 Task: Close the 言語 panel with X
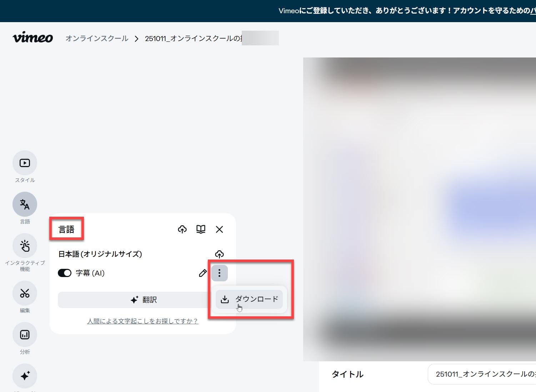pyautogui.click(x=219, y=229)
